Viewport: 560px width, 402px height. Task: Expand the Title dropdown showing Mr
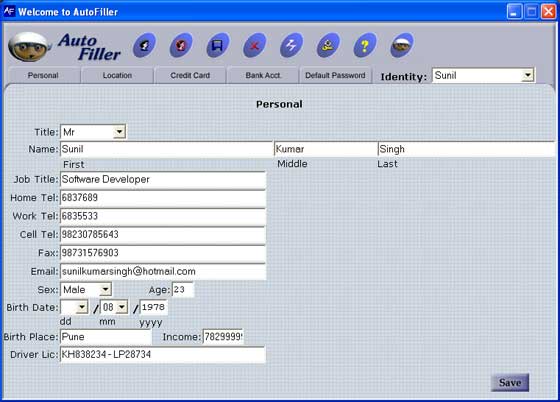(119, 132)
